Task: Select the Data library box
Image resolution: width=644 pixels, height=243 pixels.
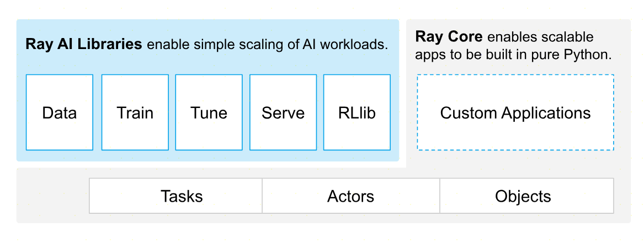Action: tap(60, 112)
